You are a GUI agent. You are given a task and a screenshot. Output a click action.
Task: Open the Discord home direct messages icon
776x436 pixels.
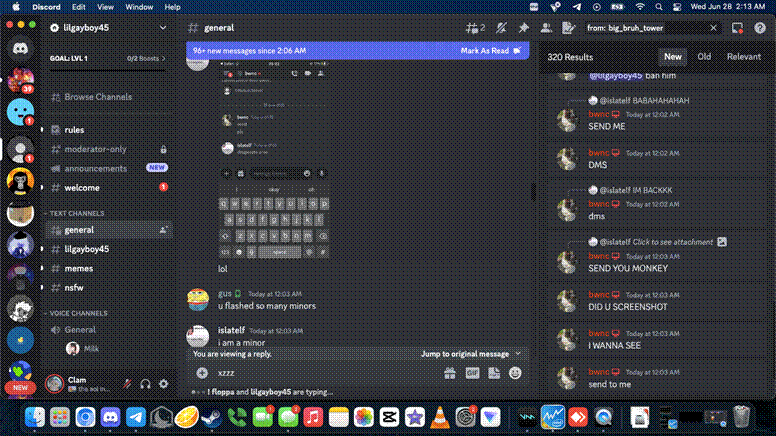19,48
